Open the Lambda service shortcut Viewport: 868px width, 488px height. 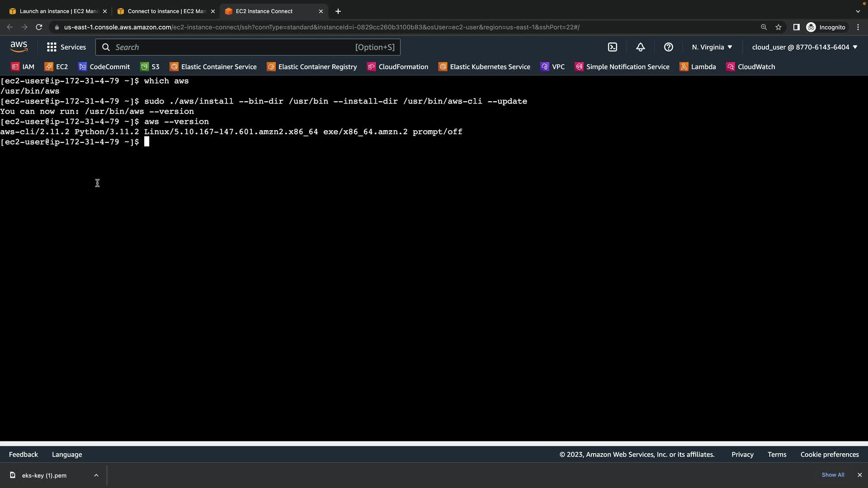698,66
